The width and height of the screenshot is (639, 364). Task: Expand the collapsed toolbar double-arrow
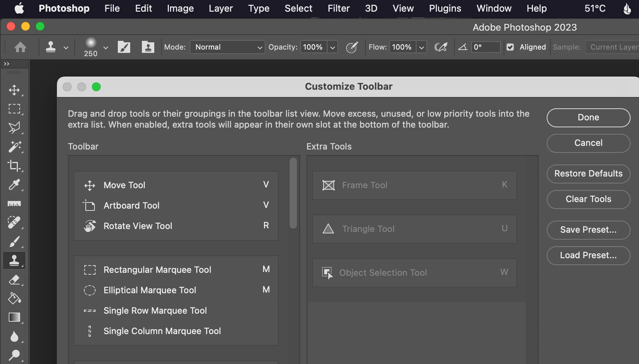7,64
